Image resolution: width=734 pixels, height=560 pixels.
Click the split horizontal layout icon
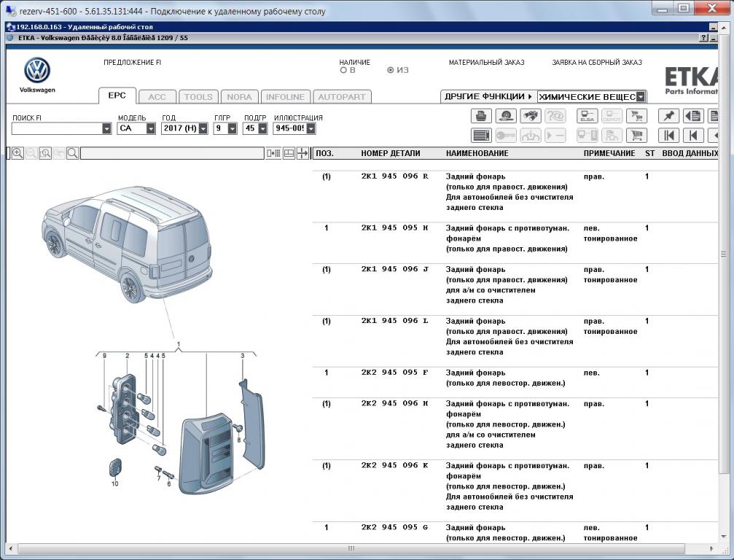289,153
